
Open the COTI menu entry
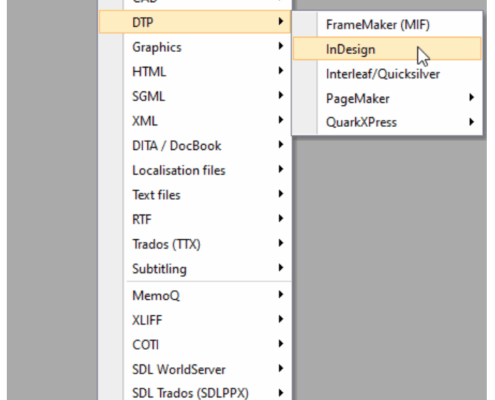[195, 345]
